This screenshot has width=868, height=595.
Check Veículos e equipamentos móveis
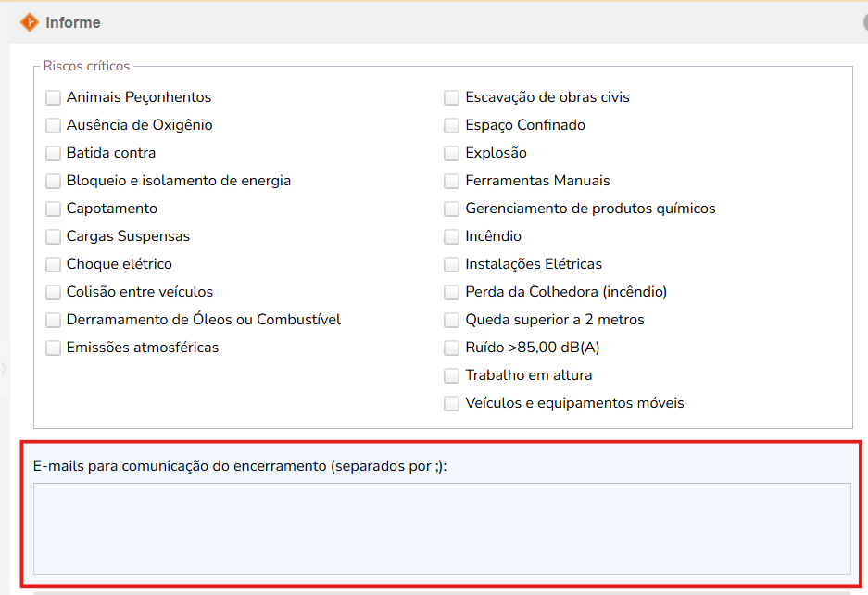[452, 403]
